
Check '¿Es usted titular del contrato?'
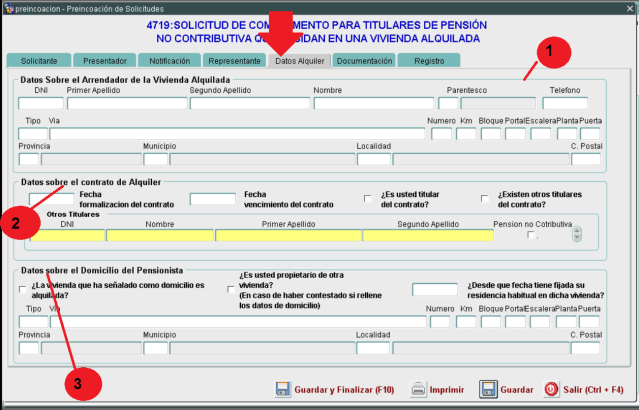tap(368, 198)
